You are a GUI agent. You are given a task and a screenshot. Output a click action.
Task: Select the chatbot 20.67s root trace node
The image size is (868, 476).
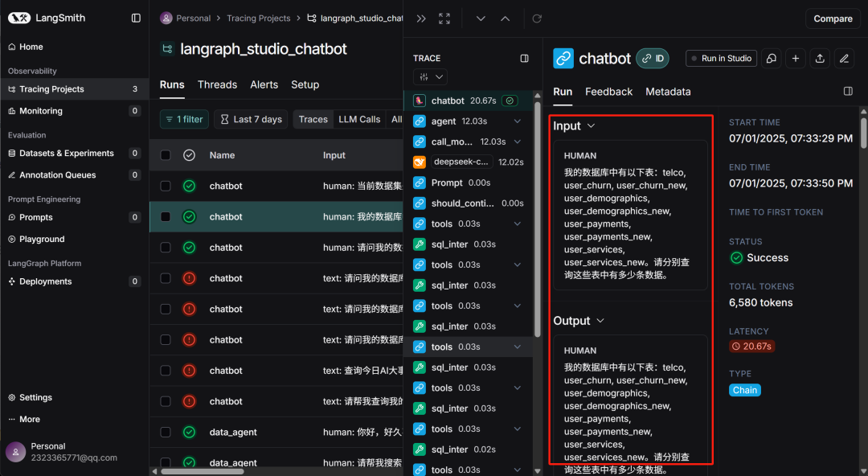pos(469,101)
